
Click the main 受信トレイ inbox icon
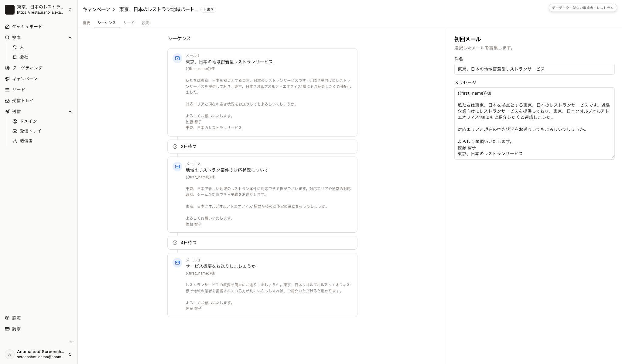click(7, 101)
